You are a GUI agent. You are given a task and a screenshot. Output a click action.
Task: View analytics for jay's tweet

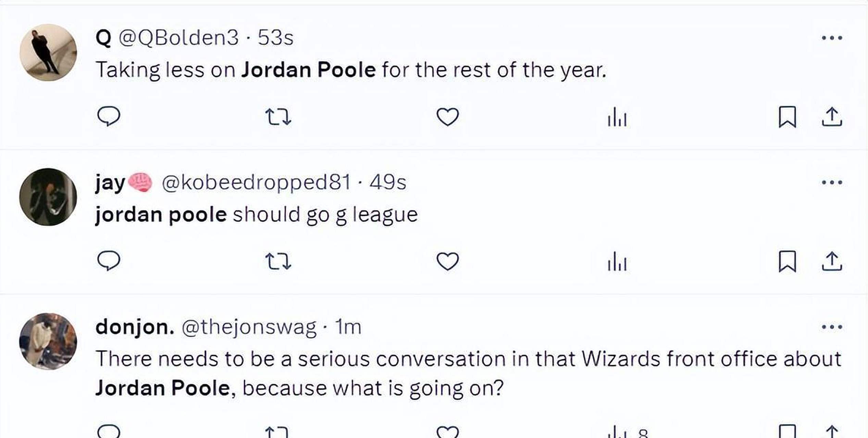pyautogui.click(x=617, y=261)
